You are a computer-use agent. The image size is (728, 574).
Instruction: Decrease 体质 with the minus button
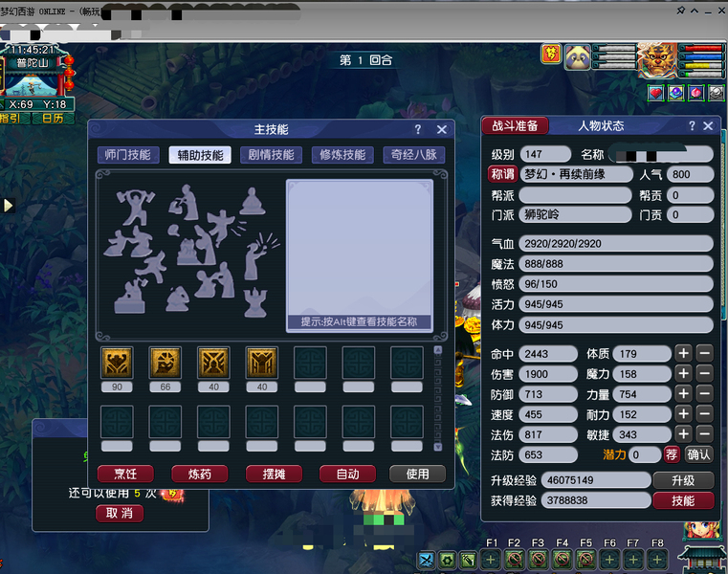click(x=704, y=353)
